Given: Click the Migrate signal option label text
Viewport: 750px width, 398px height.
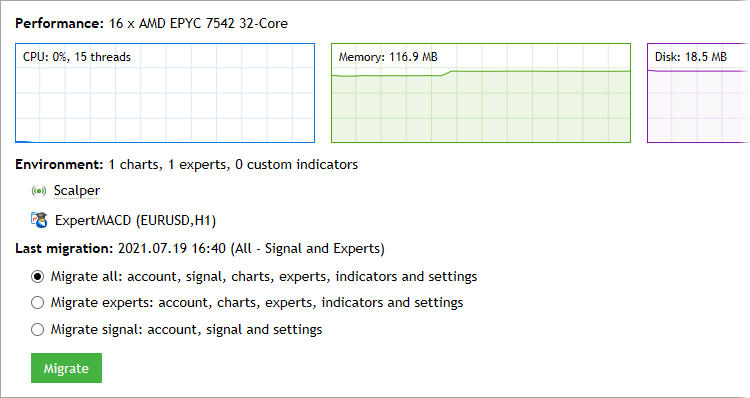Looking at the screenshot, I should pyautogui.click(x=187, y=330).
